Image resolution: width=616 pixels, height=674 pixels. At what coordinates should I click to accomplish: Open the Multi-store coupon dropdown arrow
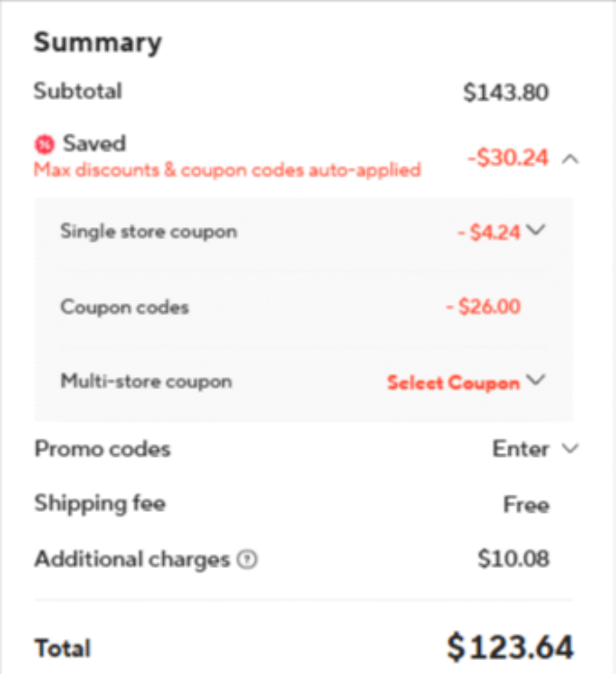coord(536,380)
